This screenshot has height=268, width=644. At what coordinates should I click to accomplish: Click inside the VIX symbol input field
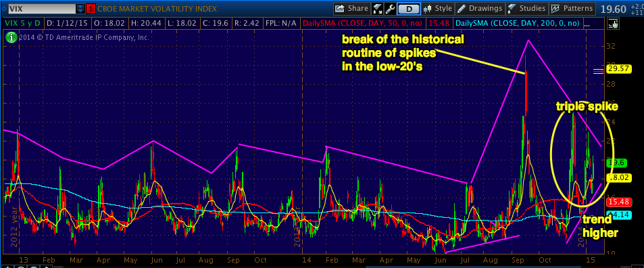pyautogui.click(x=43, y=9)
